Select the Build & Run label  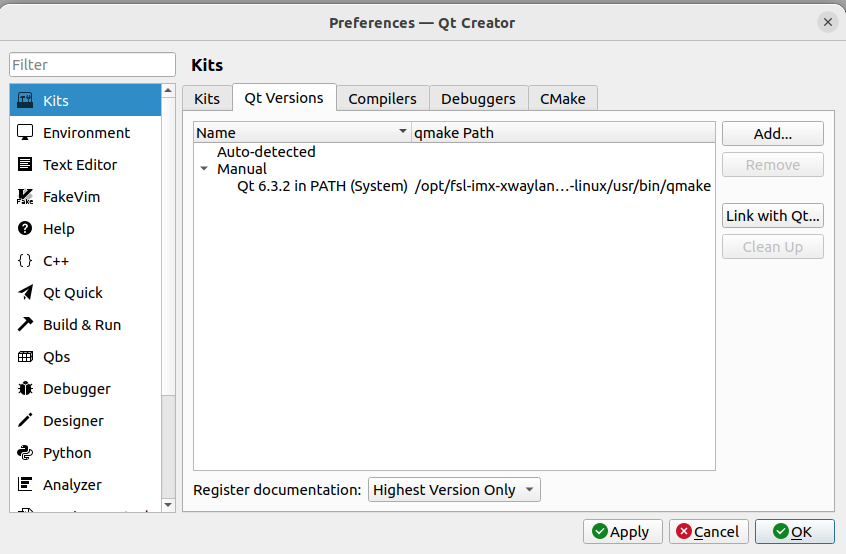82,325
